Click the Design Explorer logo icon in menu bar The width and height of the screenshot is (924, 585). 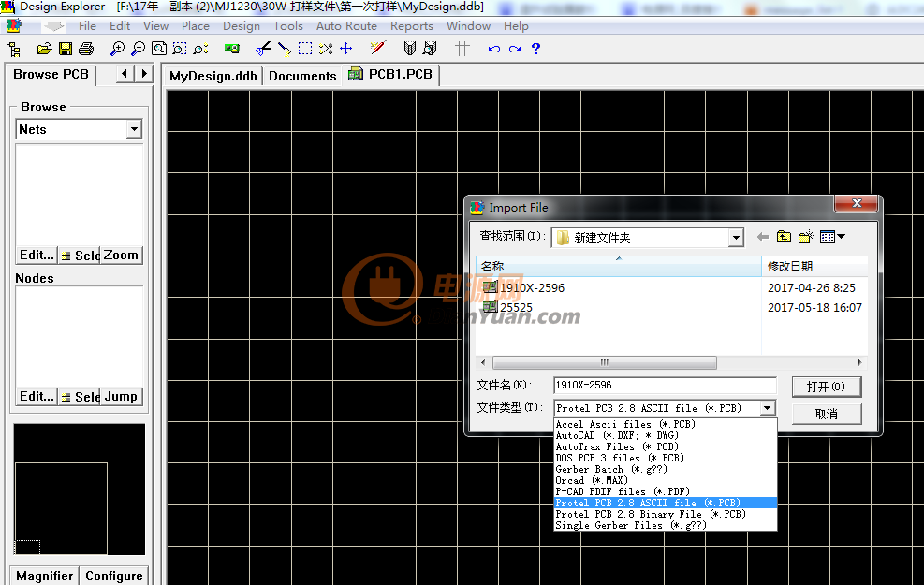13,26
